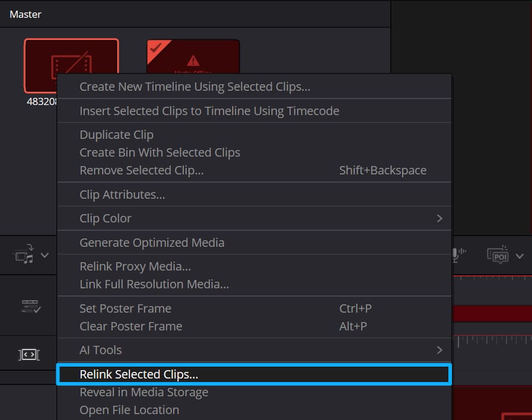Select the extract audio clip icon

coord(23,254)
